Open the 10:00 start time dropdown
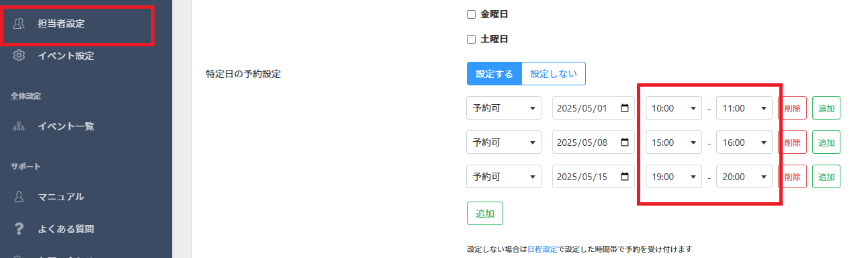Viewport: 868px width, 258px height. click(674, 107)
